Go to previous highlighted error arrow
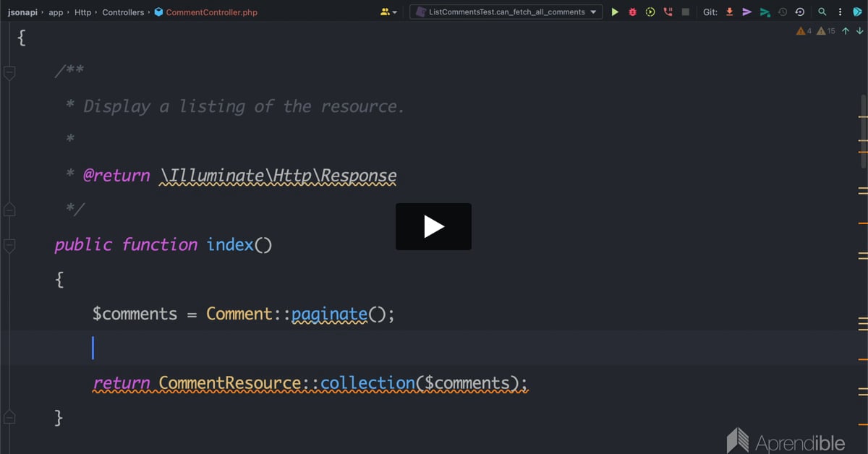 845,31
